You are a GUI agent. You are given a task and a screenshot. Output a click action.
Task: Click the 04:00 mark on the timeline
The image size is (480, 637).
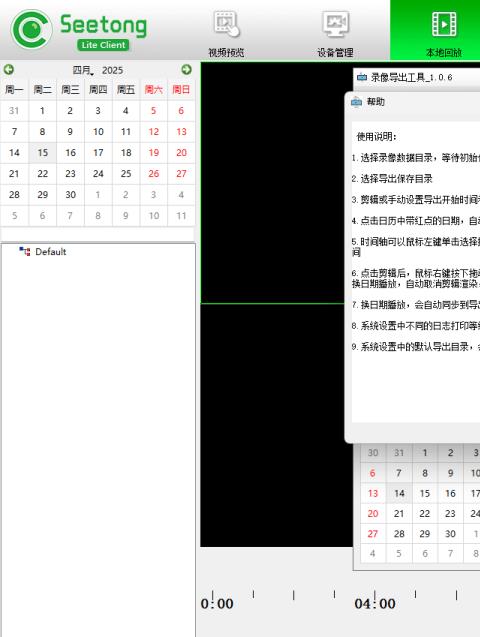[374, 604]
